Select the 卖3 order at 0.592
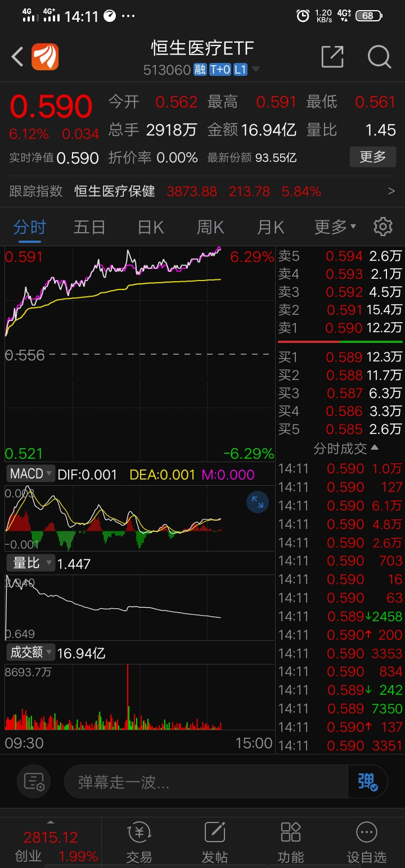Screen dimensions: 405x868 click(x=340, y=292)
